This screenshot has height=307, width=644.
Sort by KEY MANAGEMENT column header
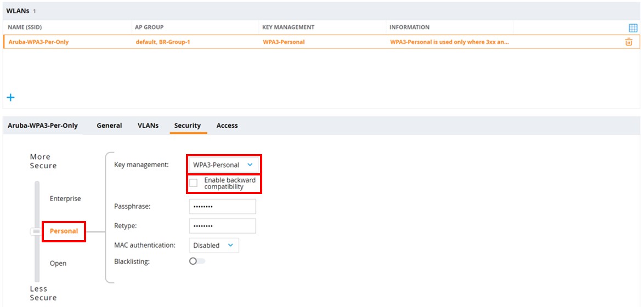[x=289, y=27]
